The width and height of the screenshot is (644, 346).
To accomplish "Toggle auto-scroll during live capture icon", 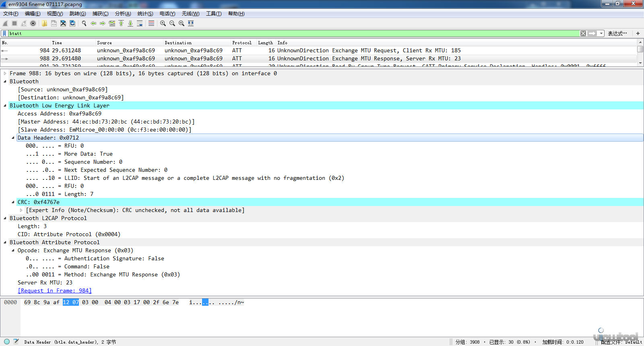I will 140,23.
